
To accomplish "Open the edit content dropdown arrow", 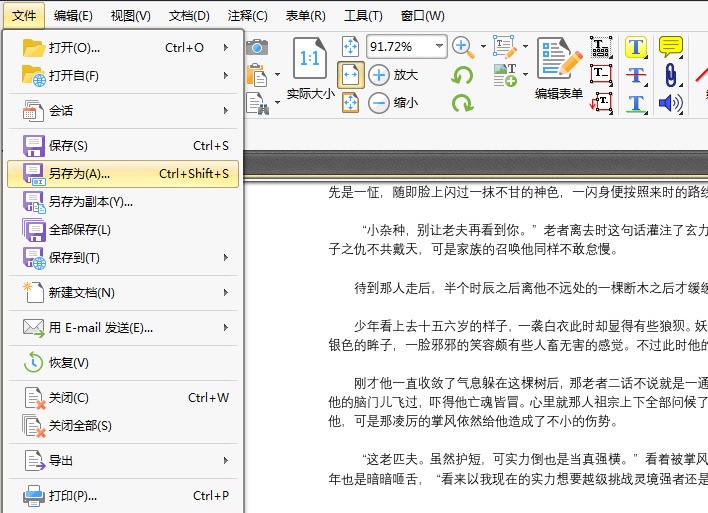I will tap(526, 47).
